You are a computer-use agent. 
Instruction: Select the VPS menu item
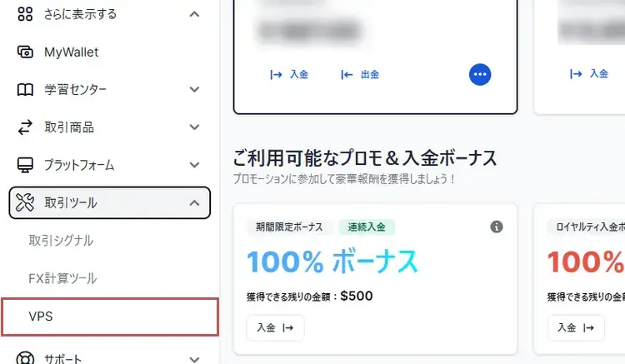point(110,317)
